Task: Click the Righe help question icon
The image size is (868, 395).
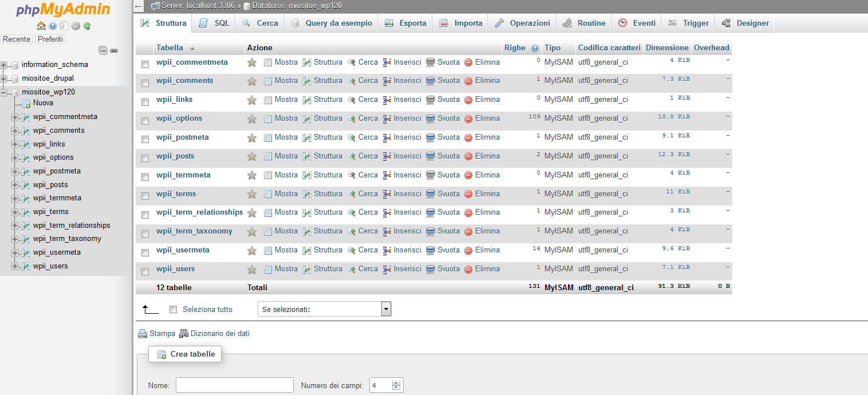Action: coord(535,48)
